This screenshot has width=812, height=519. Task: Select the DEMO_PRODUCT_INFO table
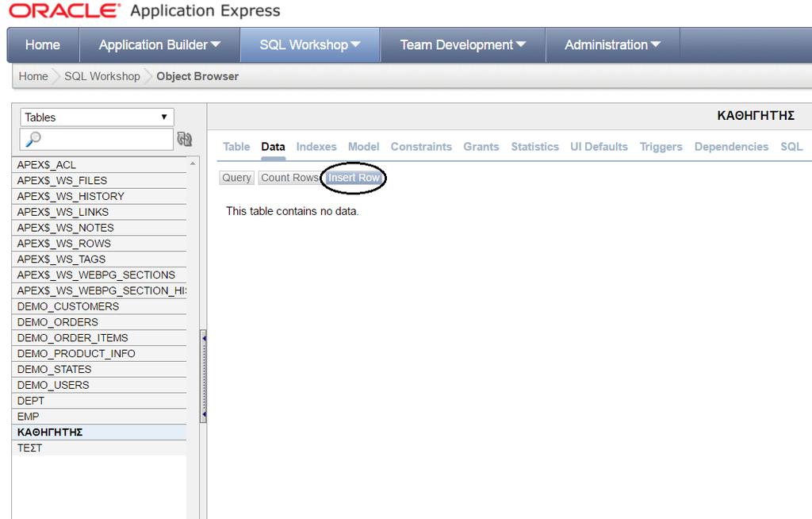click(99, 354)
